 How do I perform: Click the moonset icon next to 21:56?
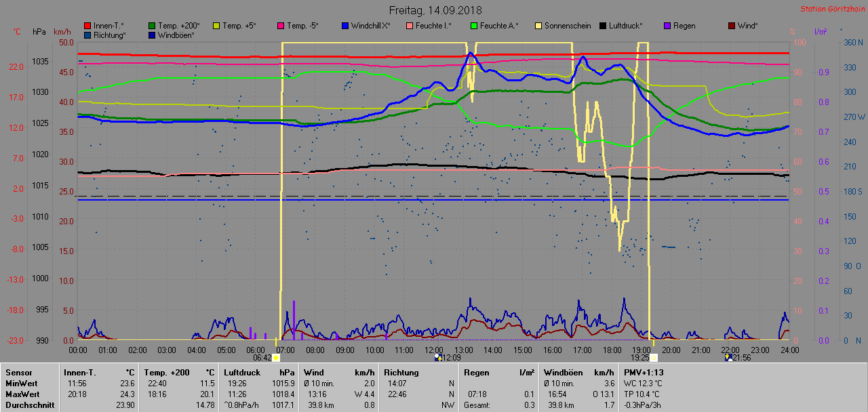[728, 357]
